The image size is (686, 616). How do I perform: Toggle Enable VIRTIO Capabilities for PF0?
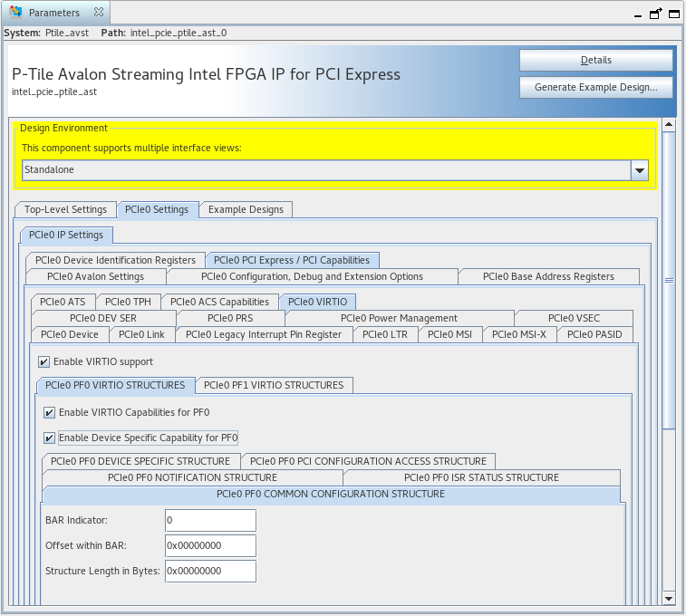point(50,412)
